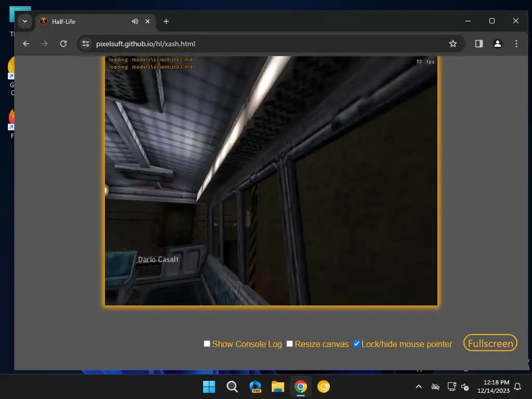Open the Windows Start menu
Image resolution: width=532 pixels, height=399 pixels.
[x=209, y=387]
